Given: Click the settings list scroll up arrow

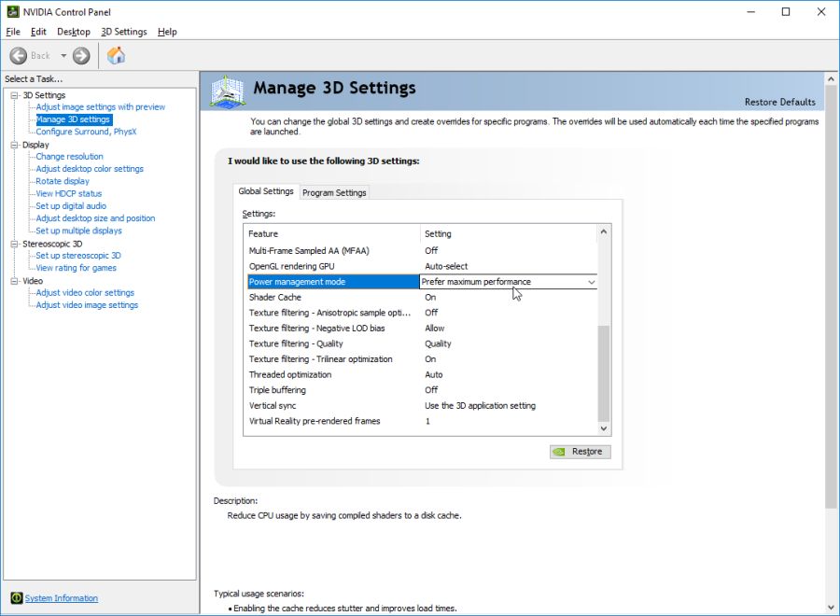Looking at the screenshot, I should pos(604,232).
